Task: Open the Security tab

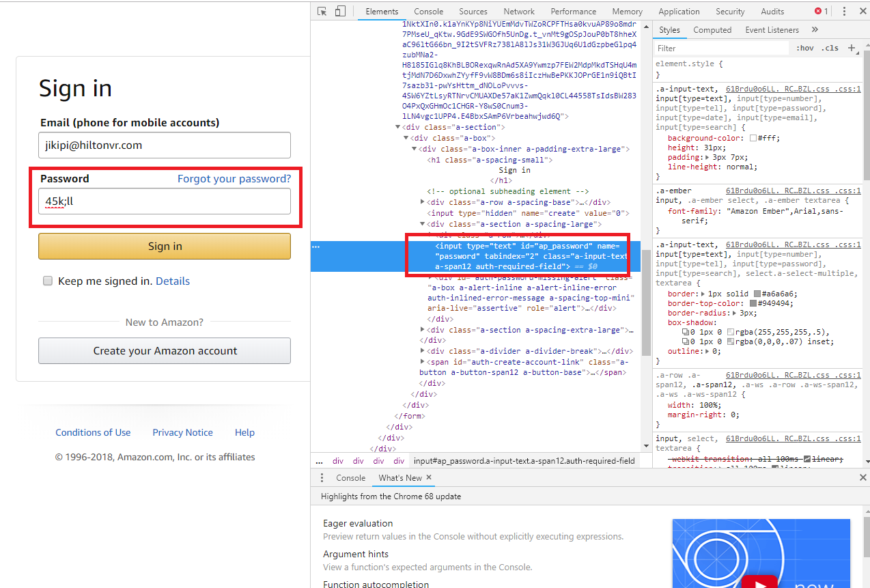Action: pos(730,11)
